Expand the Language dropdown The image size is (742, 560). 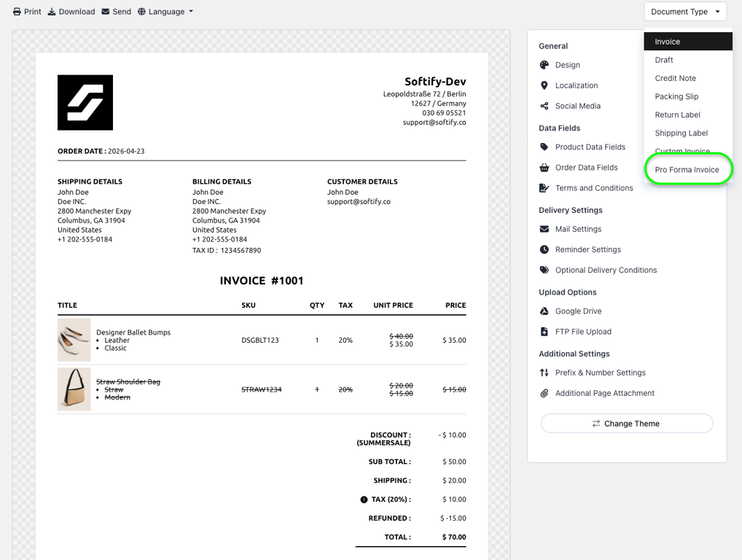pos(165,12)
